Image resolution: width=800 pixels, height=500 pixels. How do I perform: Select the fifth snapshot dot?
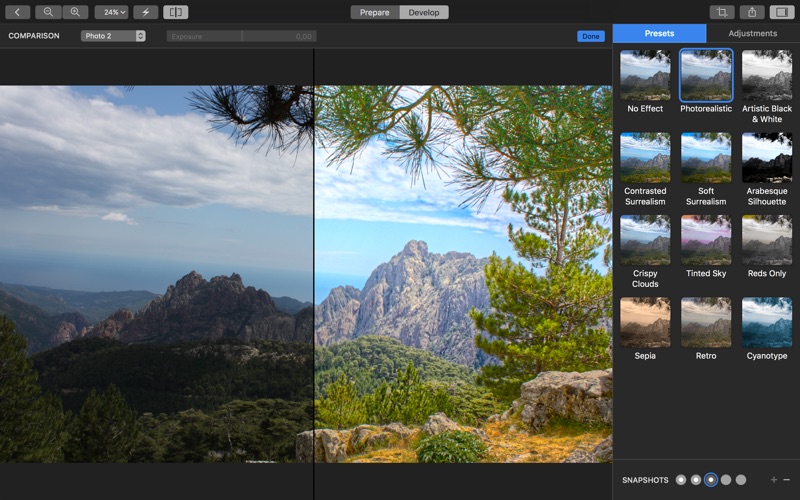coord(741,480)
